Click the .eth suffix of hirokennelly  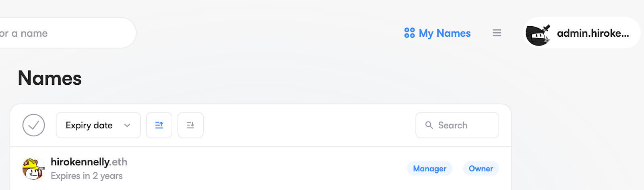pyautogui.click(x=119, y=162)
